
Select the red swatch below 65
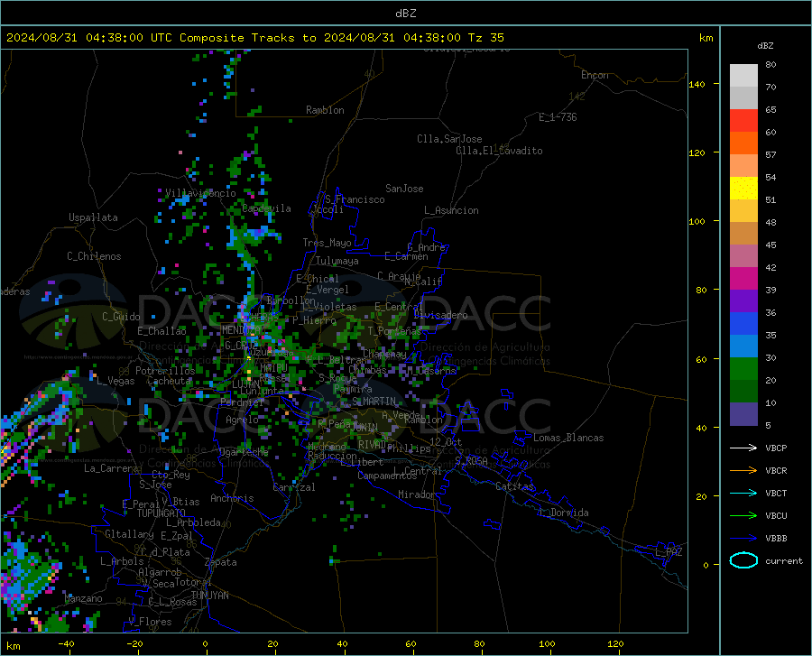point(743,121)
